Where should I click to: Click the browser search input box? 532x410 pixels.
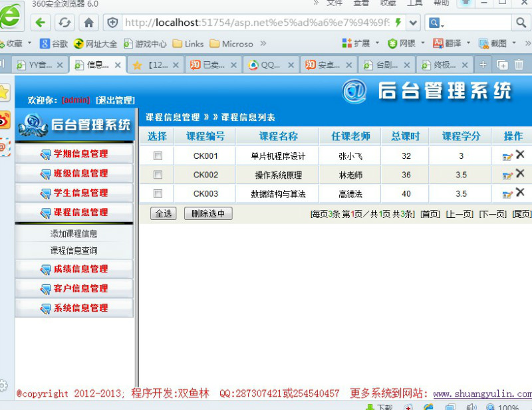pos(477,23)
